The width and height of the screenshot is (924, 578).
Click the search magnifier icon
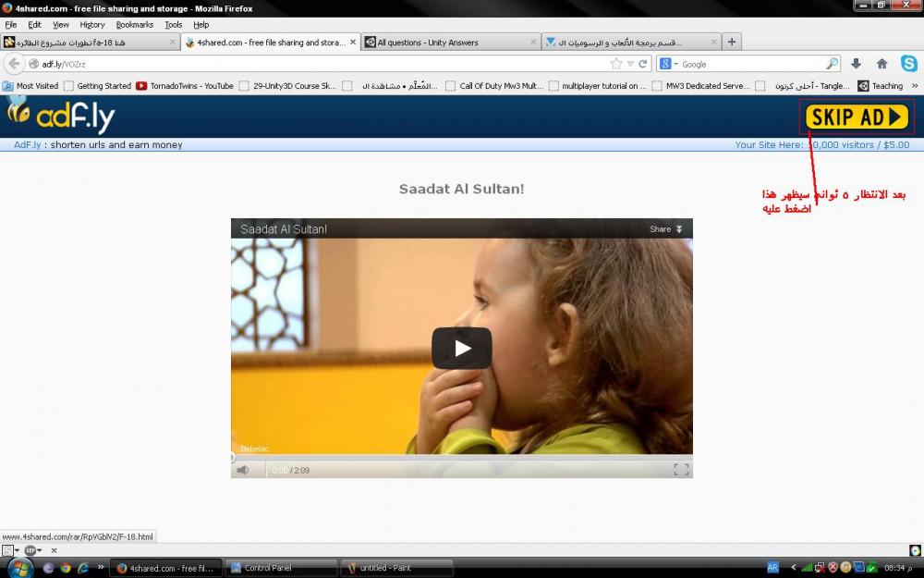click(833, 64)
